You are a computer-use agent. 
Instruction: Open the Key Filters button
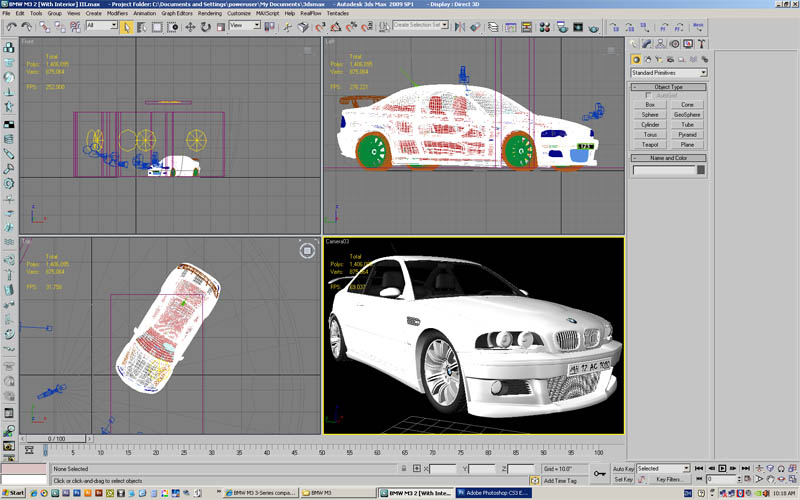669,479
